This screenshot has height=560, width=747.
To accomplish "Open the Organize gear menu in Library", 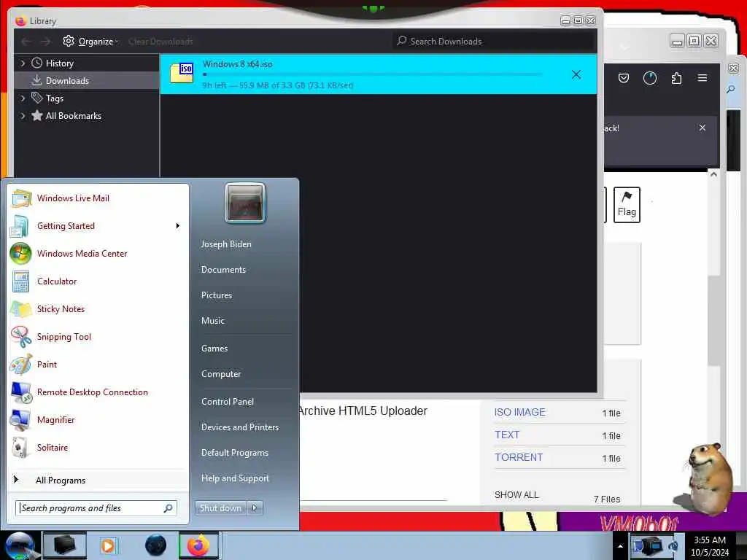I will 90,42.
